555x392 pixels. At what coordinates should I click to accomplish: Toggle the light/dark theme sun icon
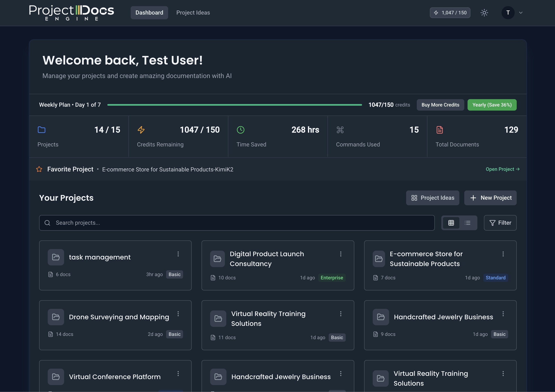point(484,12)
